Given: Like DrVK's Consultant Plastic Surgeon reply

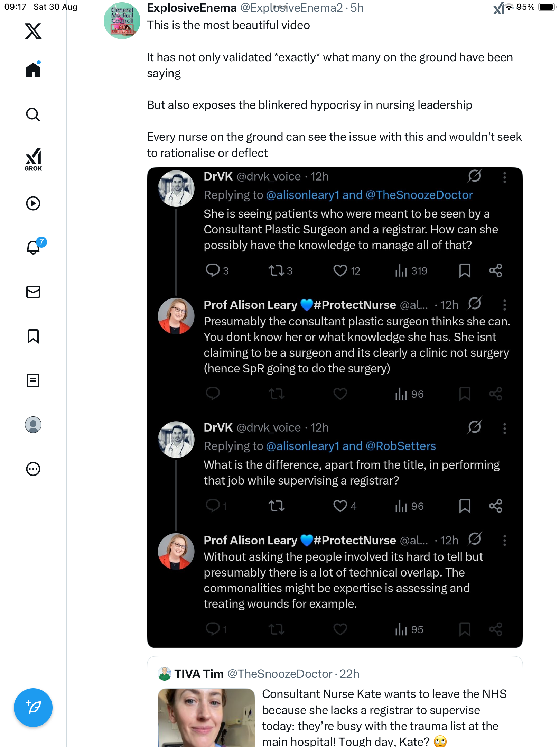Looking at the screenshot, I should [x=340, y=270].
